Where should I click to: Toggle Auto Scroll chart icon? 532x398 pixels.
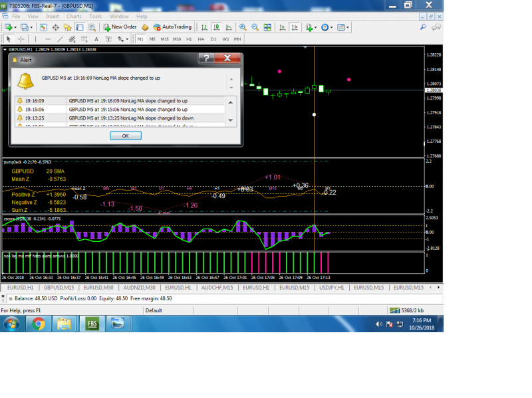pos(282,27)
